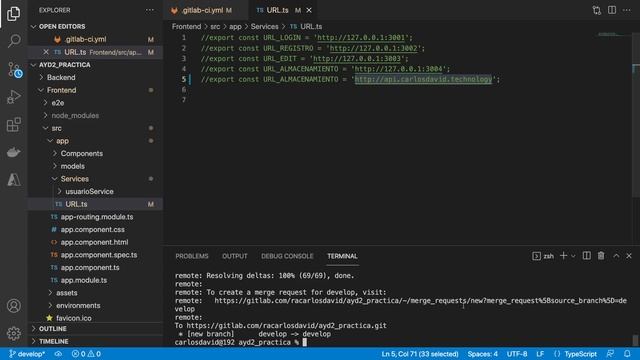The image size is (640, 360).
Task: Follow the api.carlosdavid.technology link in line 5
Action: (x=423, y=79)
